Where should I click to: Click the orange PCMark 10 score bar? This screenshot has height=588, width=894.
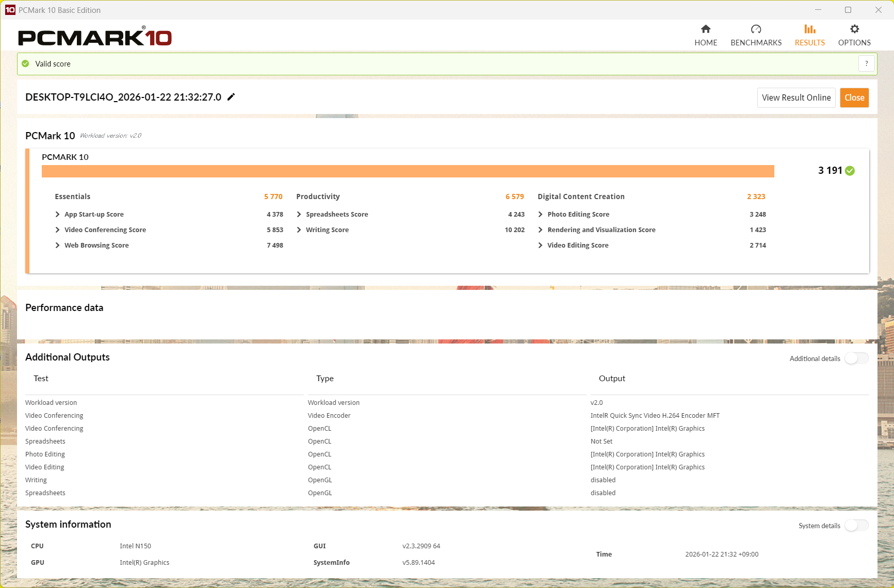pyautogui.click(x=408, y=171)
